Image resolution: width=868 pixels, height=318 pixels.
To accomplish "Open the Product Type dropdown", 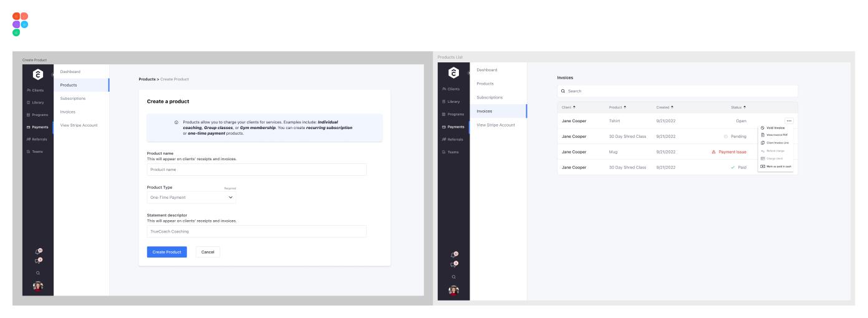I will (x=192, y=198).
